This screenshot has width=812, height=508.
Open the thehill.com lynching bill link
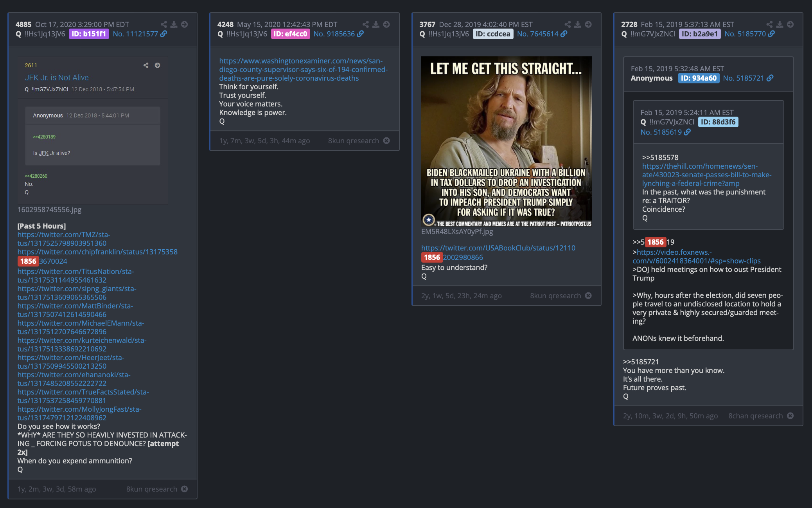pyautogui.click(x=706, y=175)
